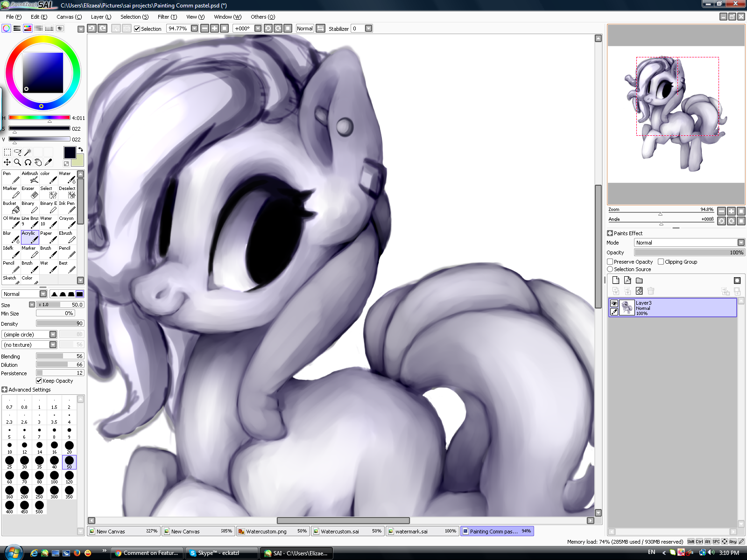Open the Windows Start menu
The width and height of the screenshot is (747, 560).
tap(13, 553)
